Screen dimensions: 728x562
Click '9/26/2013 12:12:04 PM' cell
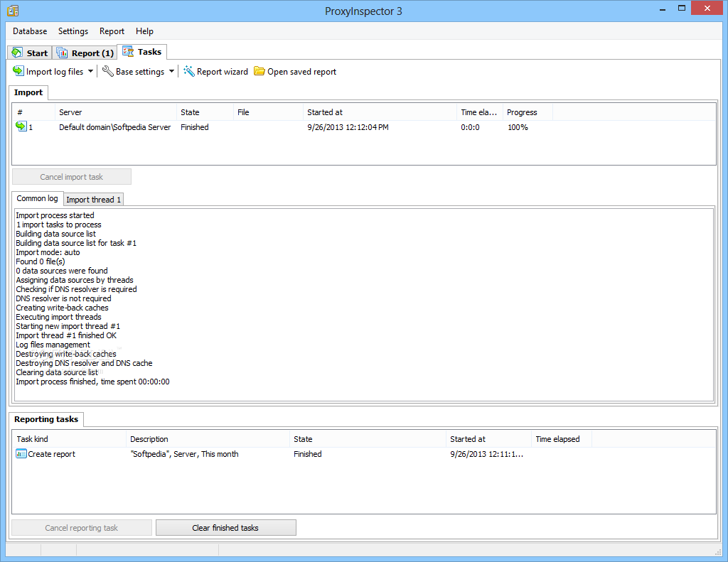pyautogui.click(x=348, y=127)
